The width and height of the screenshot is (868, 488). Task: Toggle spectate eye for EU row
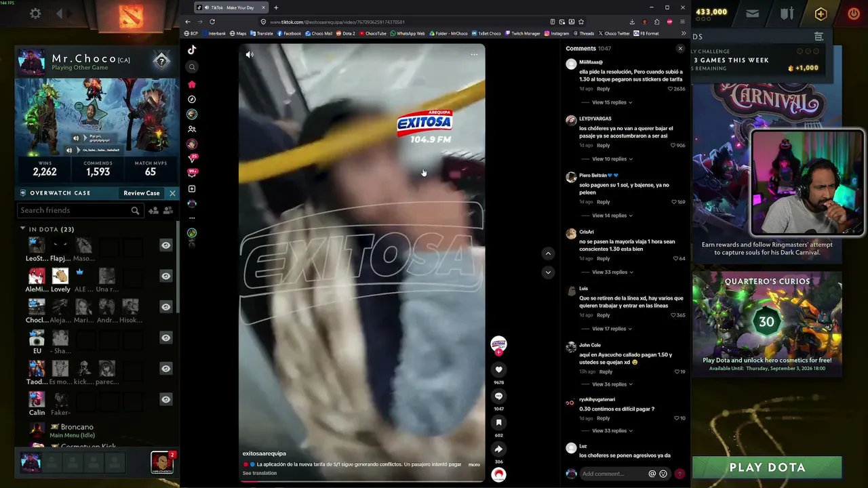pos(165,338)
